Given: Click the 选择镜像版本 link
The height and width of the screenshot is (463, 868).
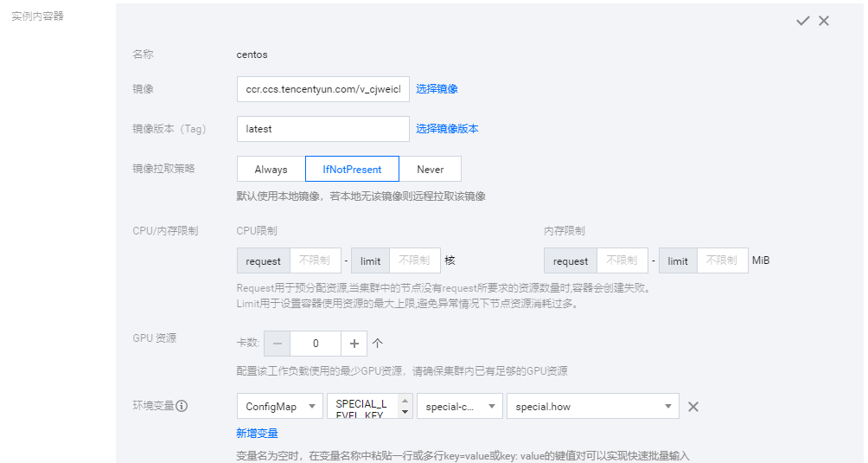Looking at the screenshot, I should click(447, 129).
